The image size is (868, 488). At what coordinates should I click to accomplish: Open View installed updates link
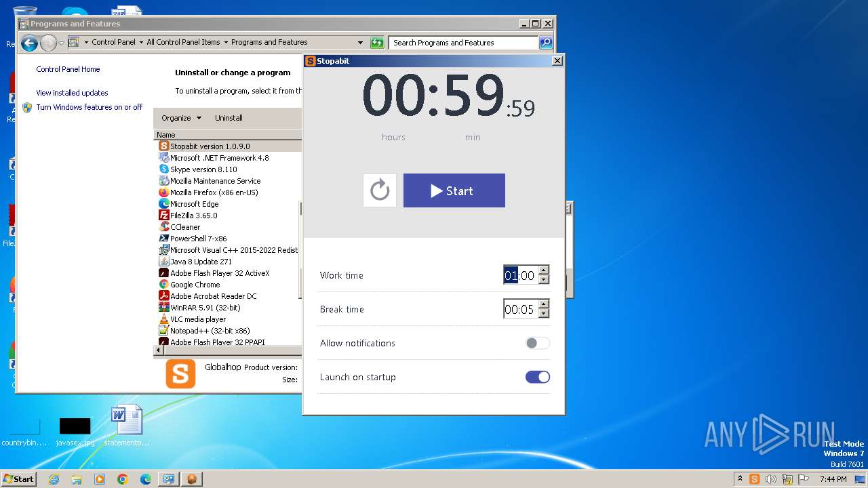tap(72, 93)
